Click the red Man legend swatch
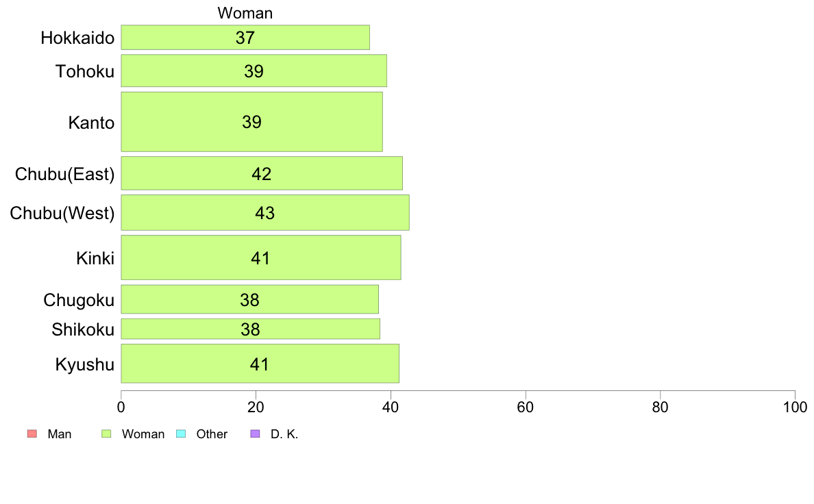814x504 pixels. (x=32, y=433)
